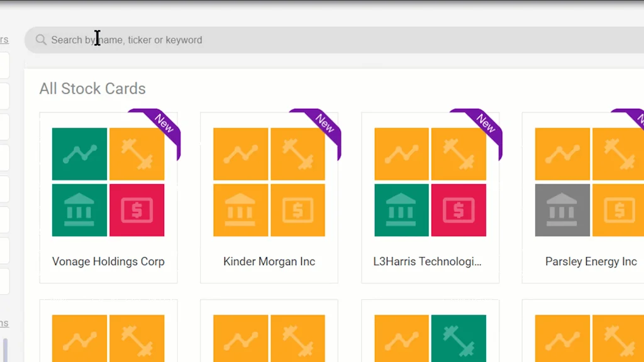Click Kinder Morgan's orange trend chart tile
644x362 pixels.
[240, 154]
